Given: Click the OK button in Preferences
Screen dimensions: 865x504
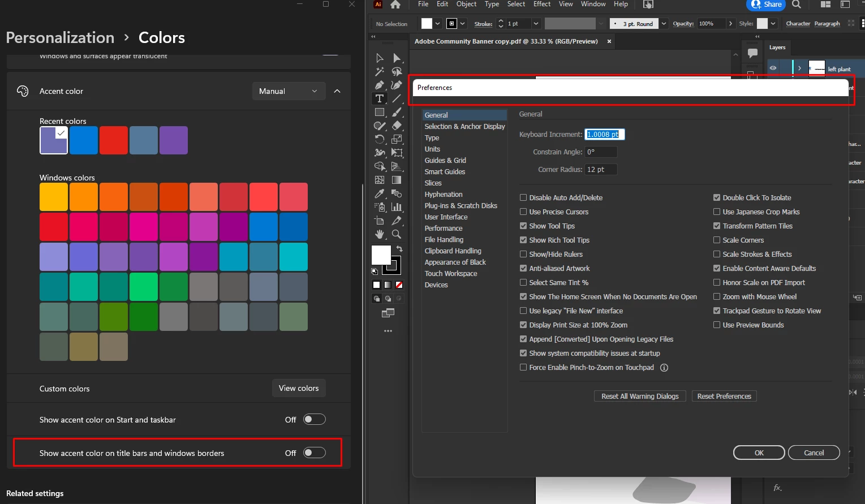Looking at the screenshot, I should (x=759, y=453).
